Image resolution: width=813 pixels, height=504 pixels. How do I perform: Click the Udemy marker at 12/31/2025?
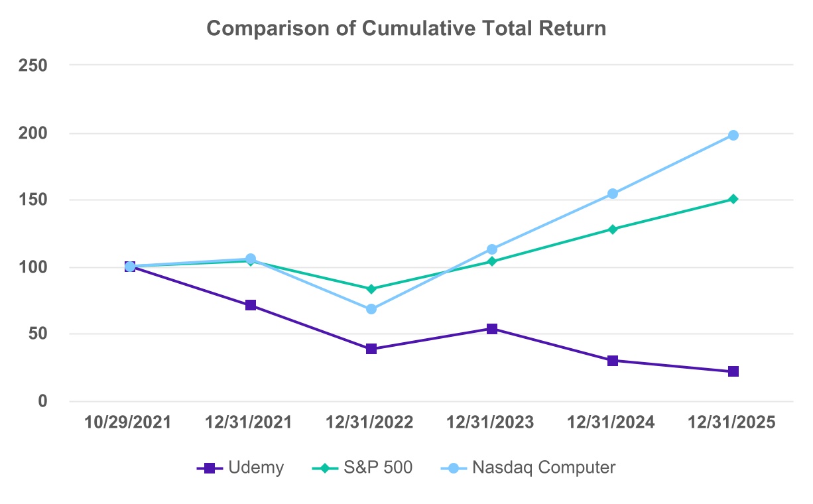point(733,371)
